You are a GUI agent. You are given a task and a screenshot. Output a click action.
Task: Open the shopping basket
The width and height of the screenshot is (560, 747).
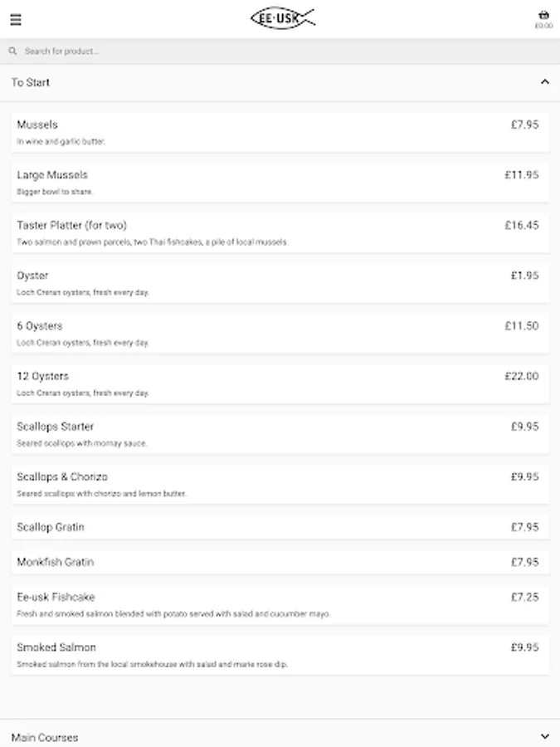[543, 19]
